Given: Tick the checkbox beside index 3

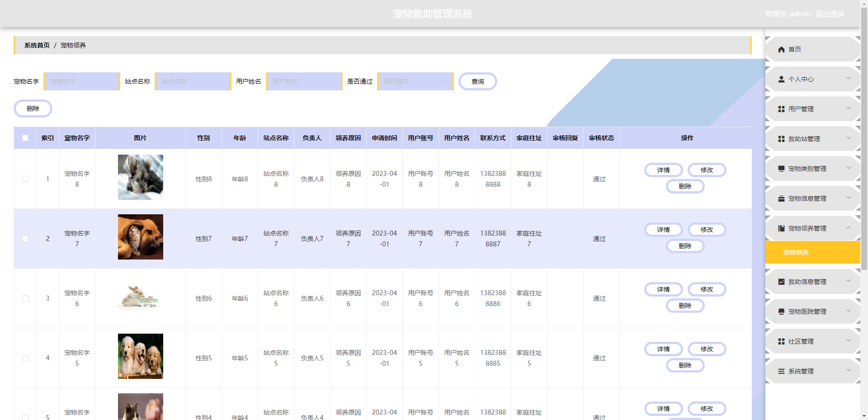Looking at the screenshot, I should pyautogui.click(x=25, y=298).
